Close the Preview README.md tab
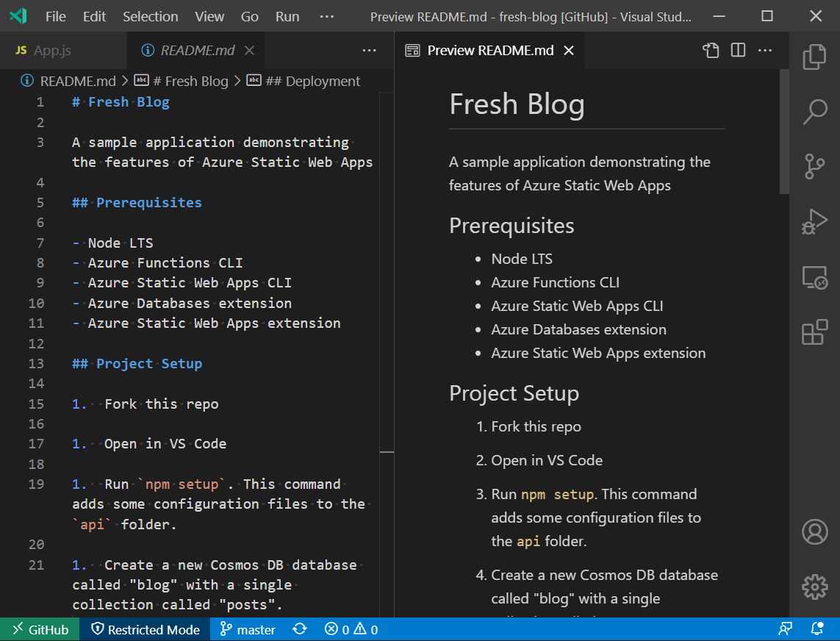The image size is (840, 641). pyautogui.click(x=569, y=51)
